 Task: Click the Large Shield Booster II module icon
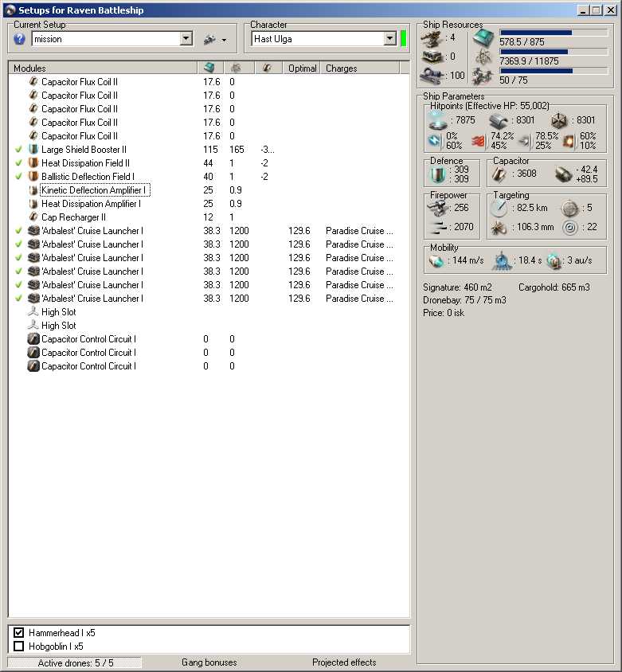(33, 149)
